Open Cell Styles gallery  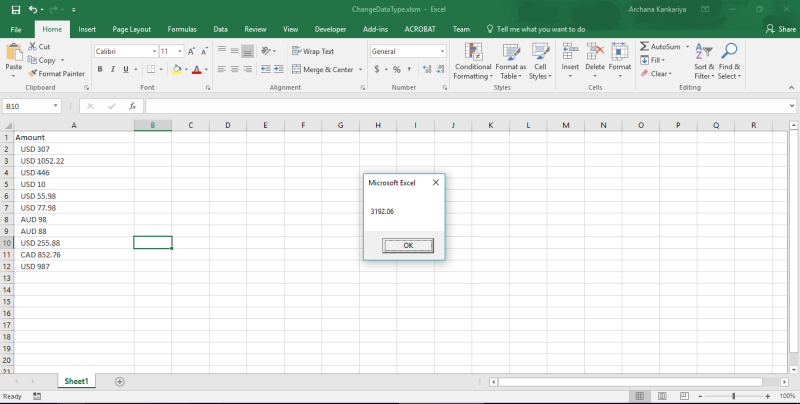coord(540,61)
